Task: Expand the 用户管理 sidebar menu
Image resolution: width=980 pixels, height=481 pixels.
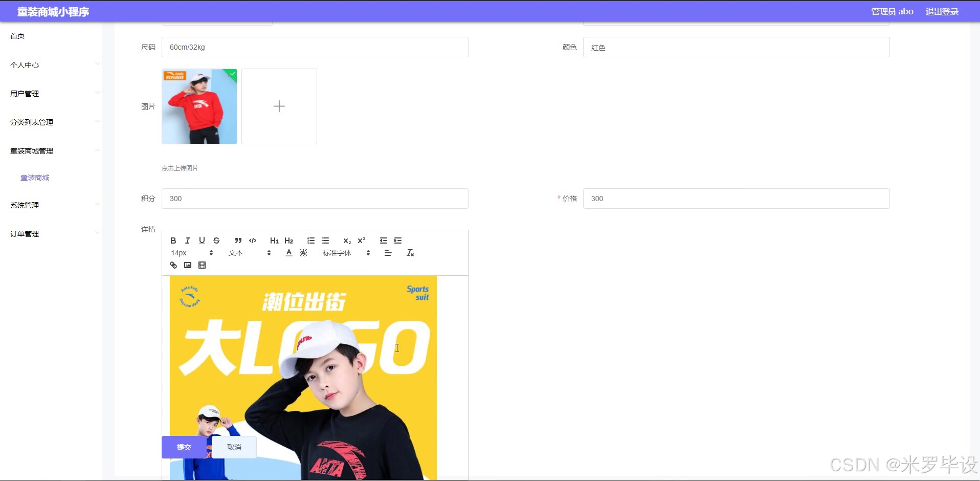Action: pos(51,94)
